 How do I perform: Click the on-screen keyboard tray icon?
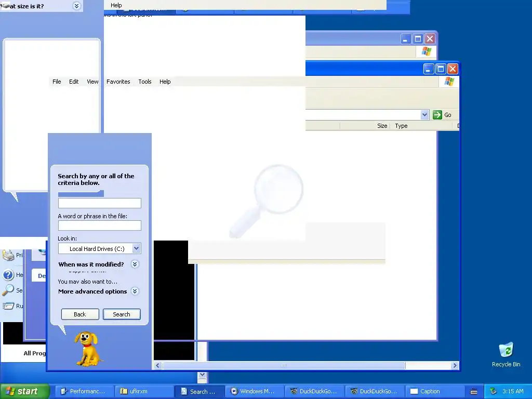pyautogui.click(x=474, y=392)
